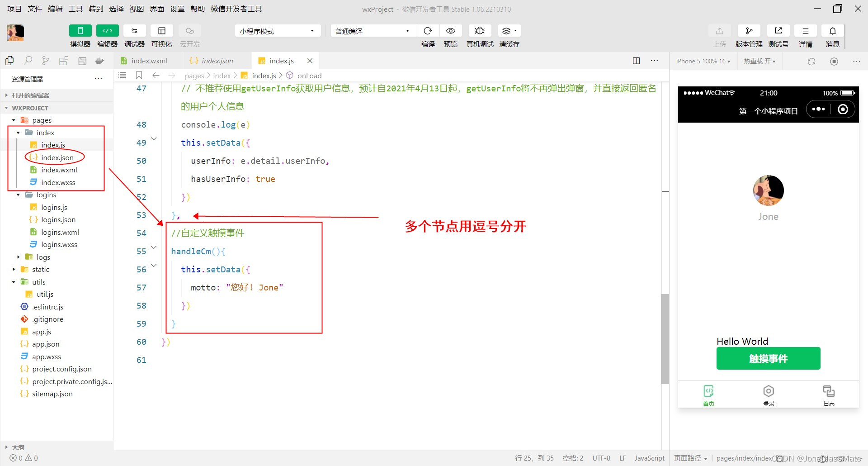The height and width of the screenshot is (466, 868).
Task: Click the user avatar in toolbar
Action: (x=15, y=33)
